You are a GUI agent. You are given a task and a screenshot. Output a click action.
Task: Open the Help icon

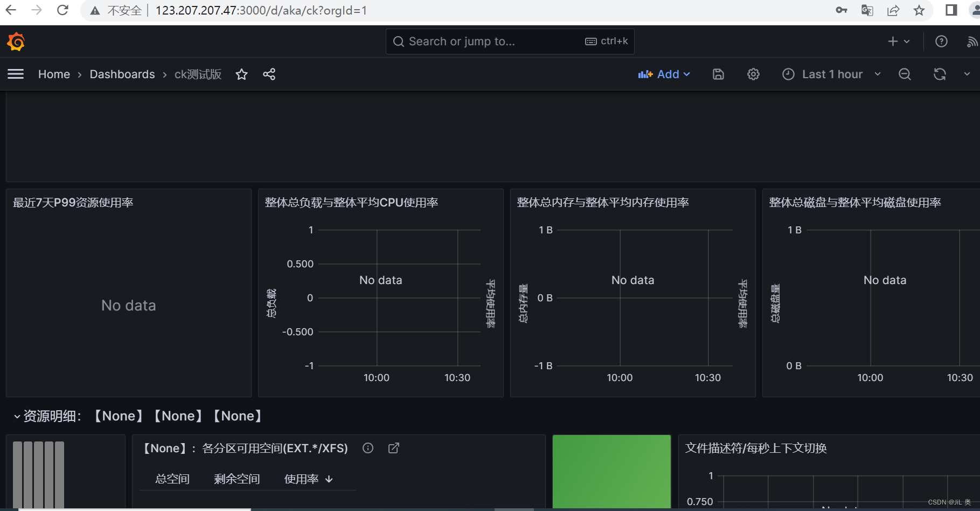[941, 41]
